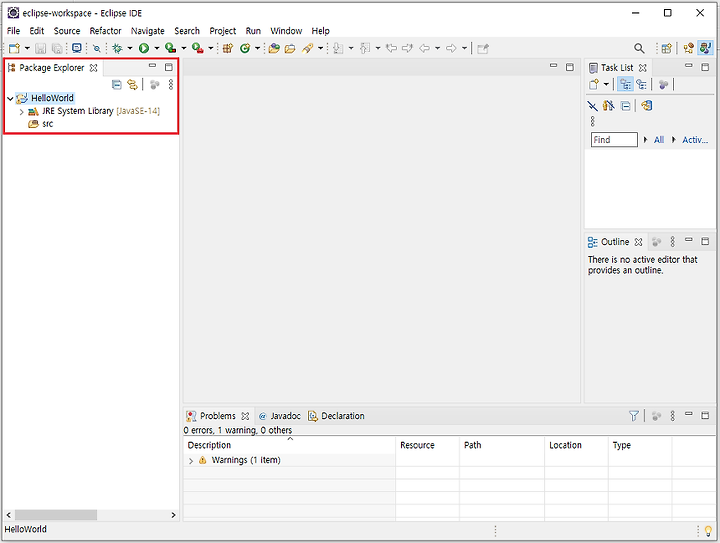
Task: Click into the Find field in Task List
Action: 614,140
